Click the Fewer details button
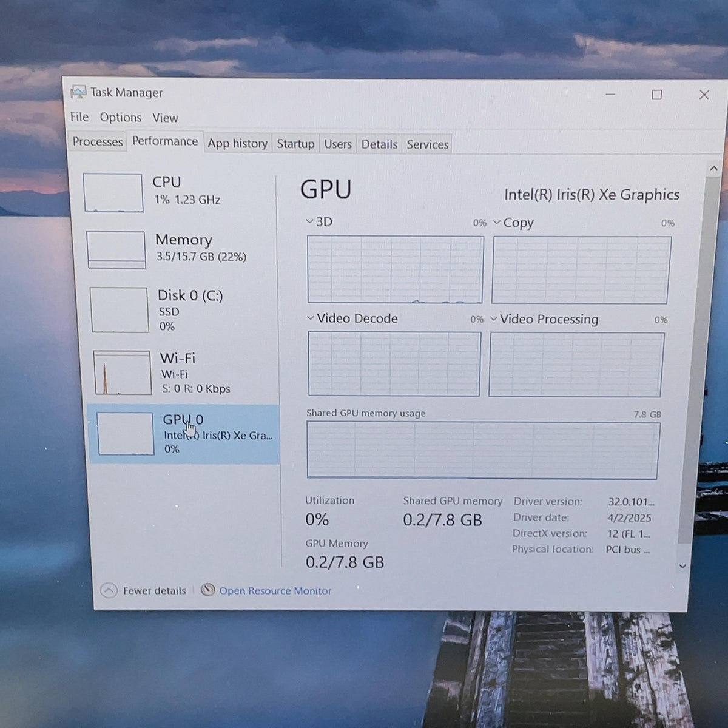 coord(144,590)
